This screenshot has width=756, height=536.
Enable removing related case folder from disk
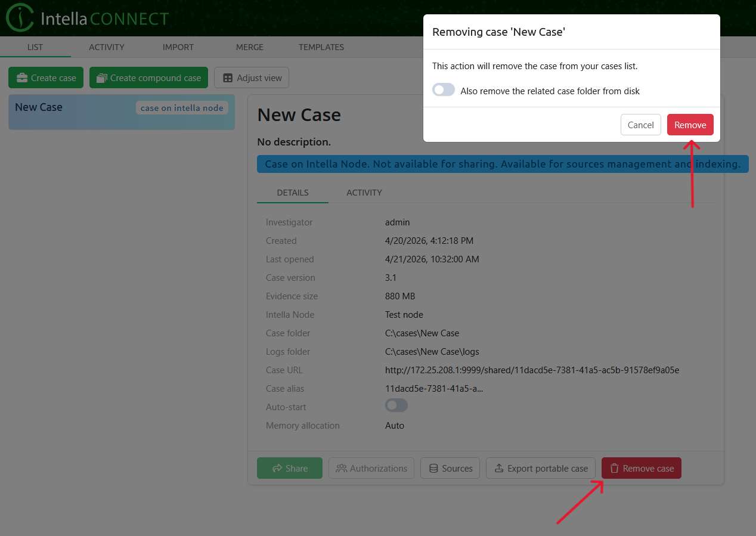click(444, 91)
